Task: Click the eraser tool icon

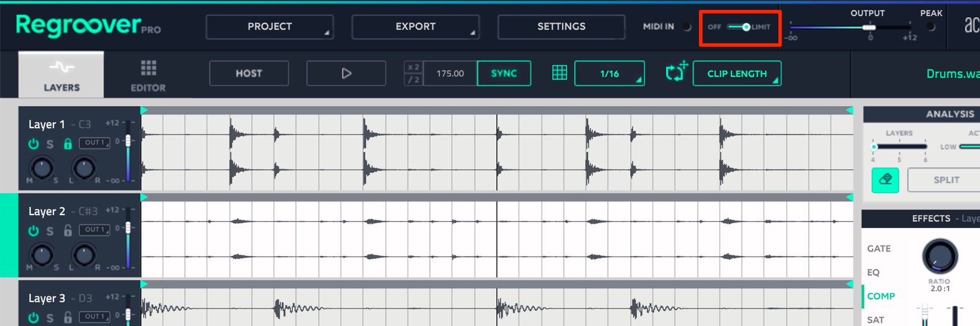Action: 885,180
